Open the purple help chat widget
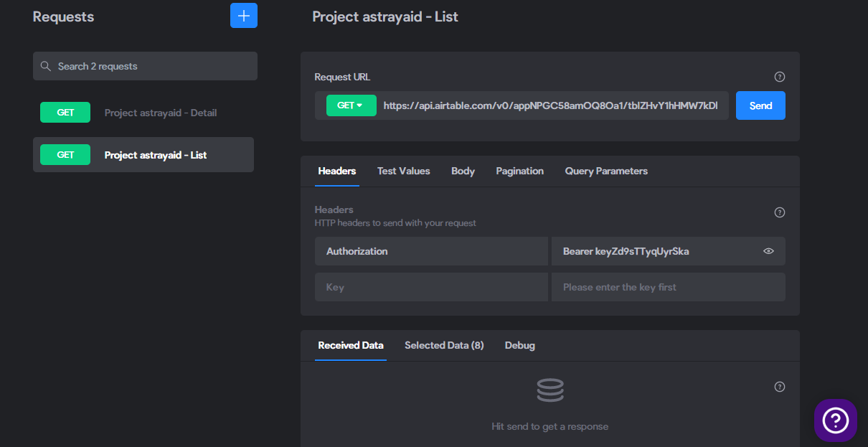This screenshot has height=447, width=868. click(x=836, y=420)
